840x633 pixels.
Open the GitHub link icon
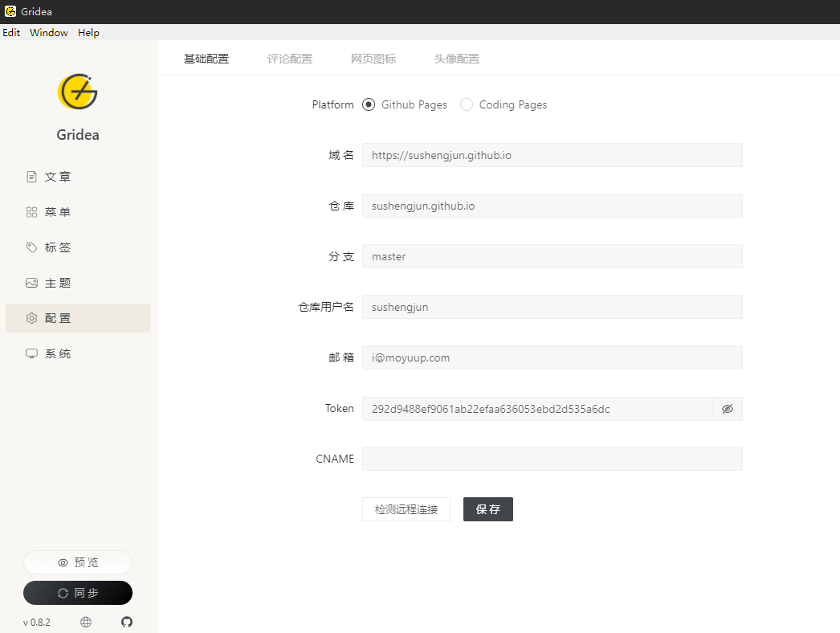[126, 621]
